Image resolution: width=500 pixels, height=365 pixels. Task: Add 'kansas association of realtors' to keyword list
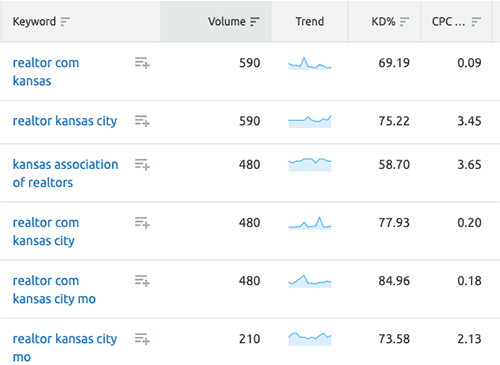(x=142, y=164)
